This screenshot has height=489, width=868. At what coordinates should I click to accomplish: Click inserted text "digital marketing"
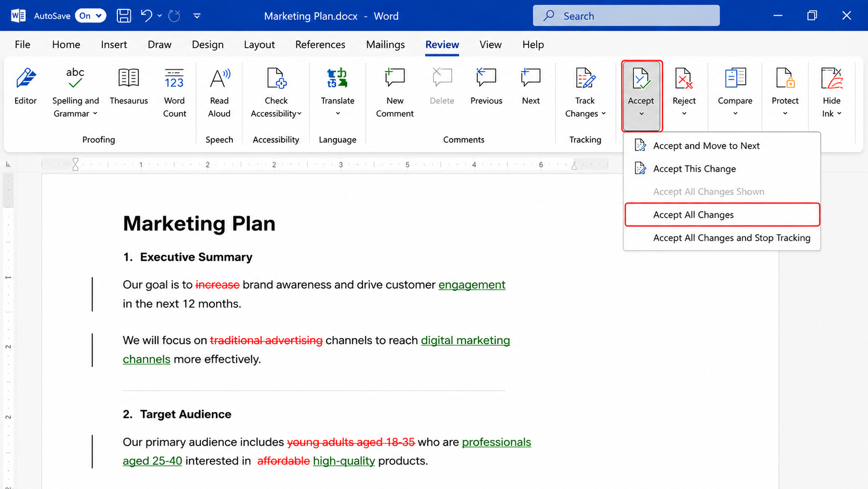[x=465, y=340]
